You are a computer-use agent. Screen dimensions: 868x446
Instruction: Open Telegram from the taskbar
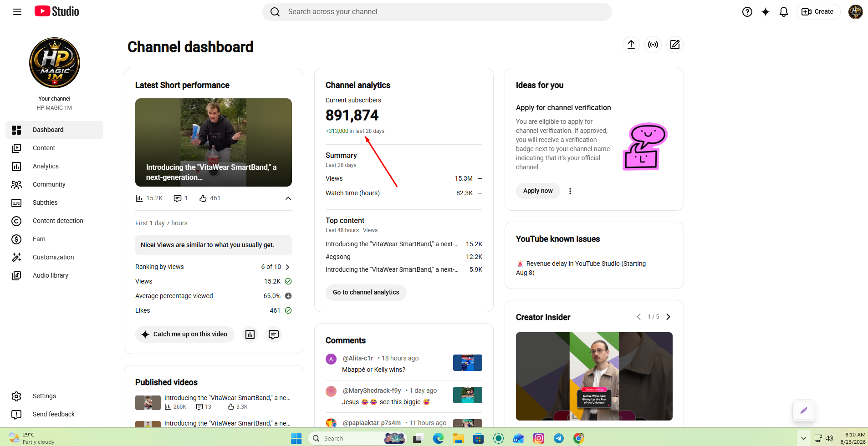click(558, 438)
